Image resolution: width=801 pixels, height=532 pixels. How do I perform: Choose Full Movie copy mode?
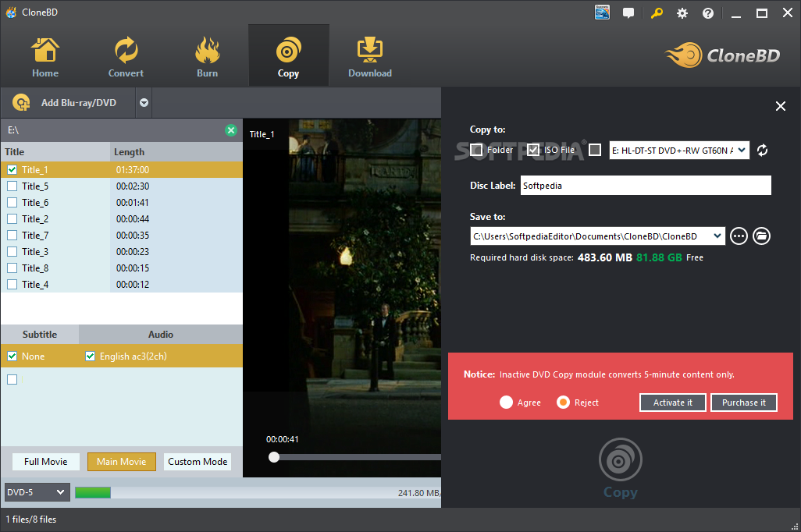(x=46, y=462)
